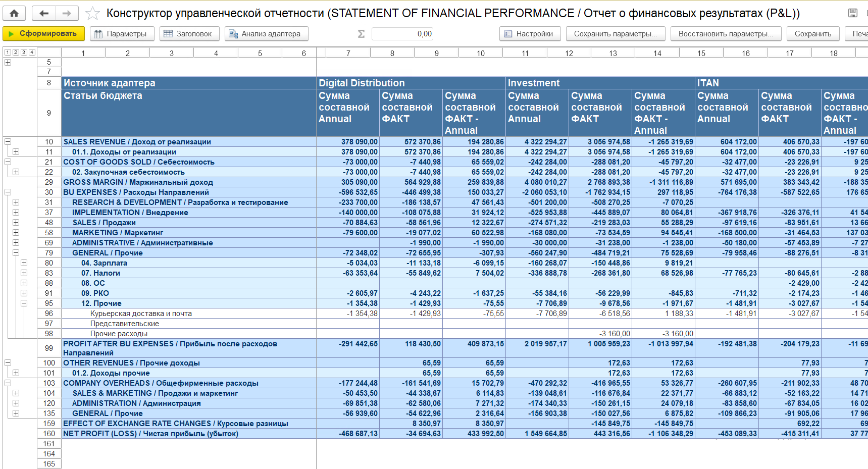
Task: Select grouping level 4 button
Action: pos(32,52)
